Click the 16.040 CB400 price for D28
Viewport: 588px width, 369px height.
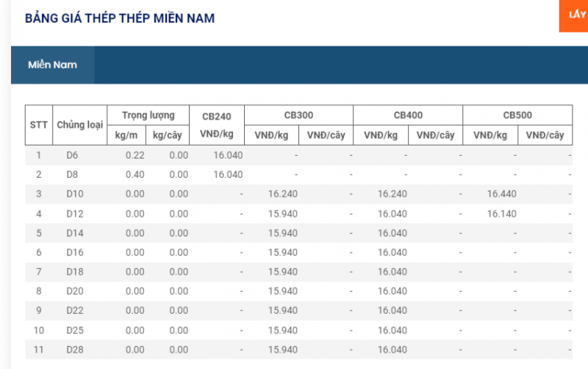392,350
